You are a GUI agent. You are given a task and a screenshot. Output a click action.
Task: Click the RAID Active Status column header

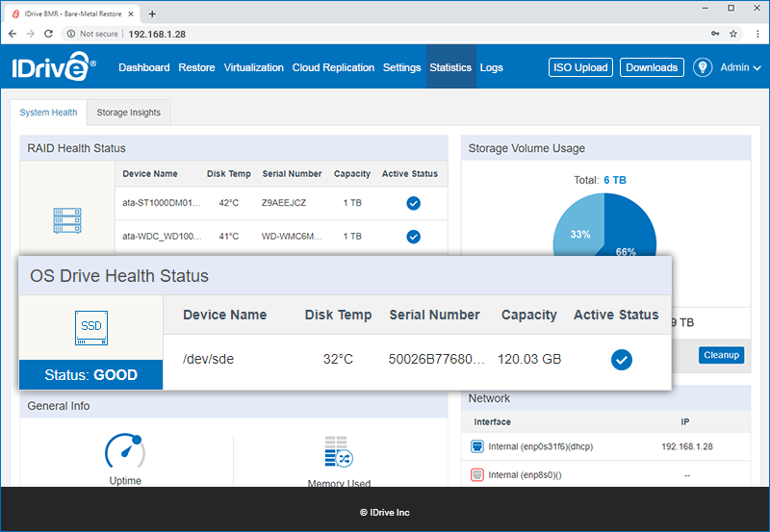coord(410,174)
